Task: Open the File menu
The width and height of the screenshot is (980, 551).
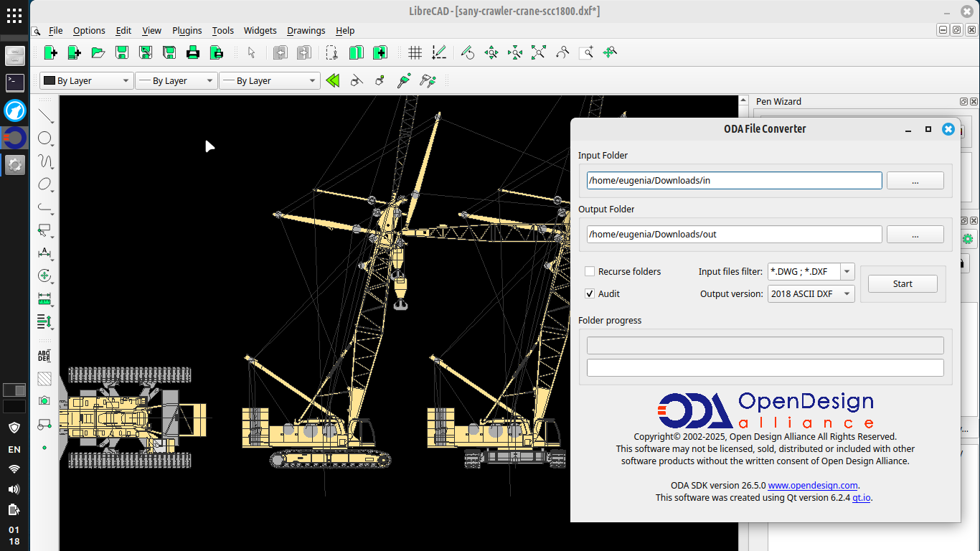Action: [55, 30]
